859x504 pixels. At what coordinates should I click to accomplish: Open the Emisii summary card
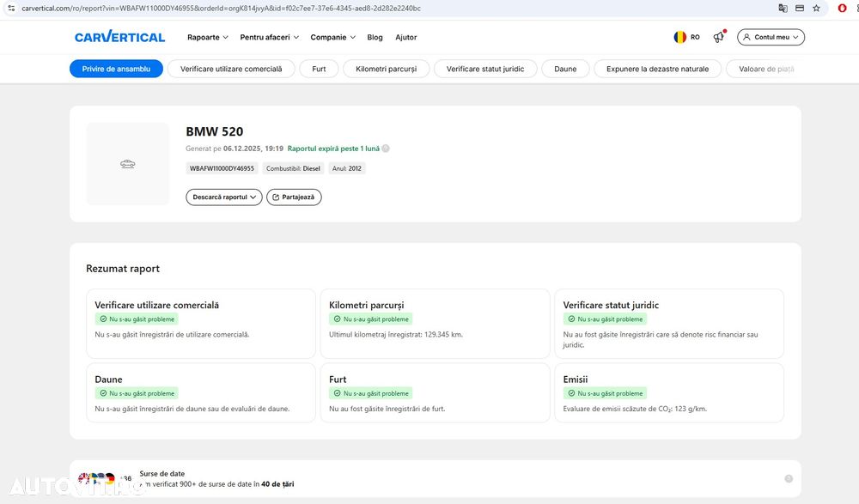tap(669, 392)
